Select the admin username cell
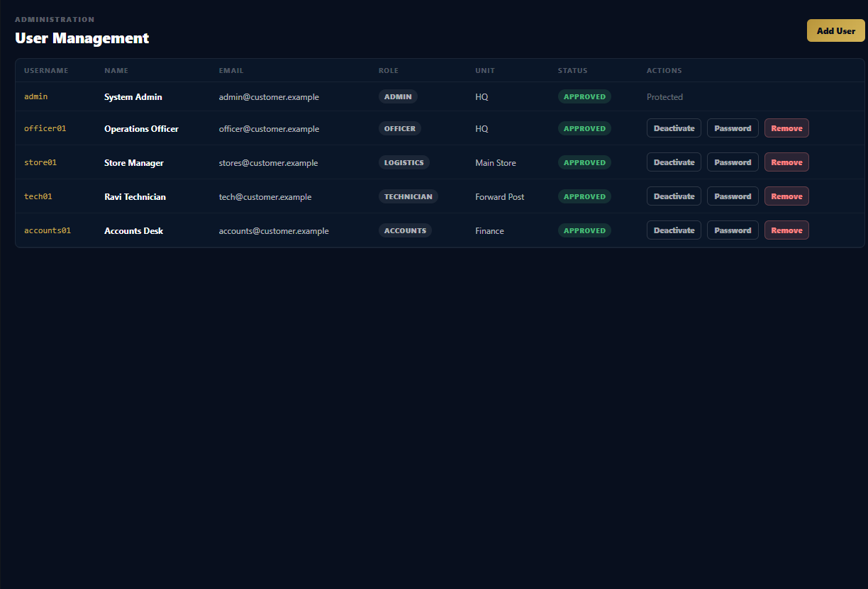 (36, 96)
